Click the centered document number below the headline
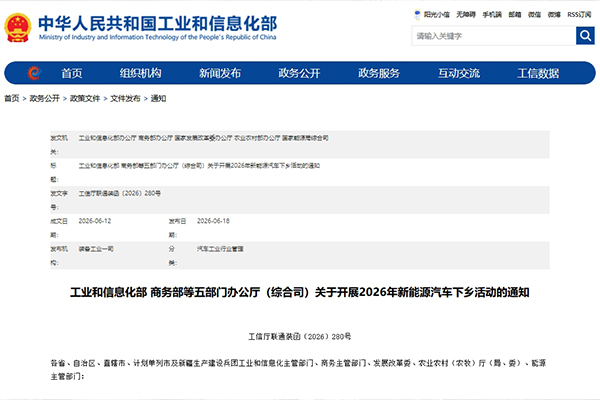The height and width of the screenshot is (400, 600). [x=300, y=336]
